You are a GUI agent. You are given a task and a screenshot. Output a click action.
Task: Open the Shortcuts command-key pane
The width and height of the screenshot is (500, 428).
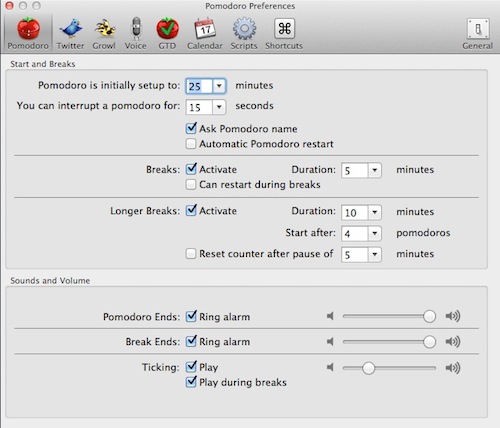(x=284, y=34)
